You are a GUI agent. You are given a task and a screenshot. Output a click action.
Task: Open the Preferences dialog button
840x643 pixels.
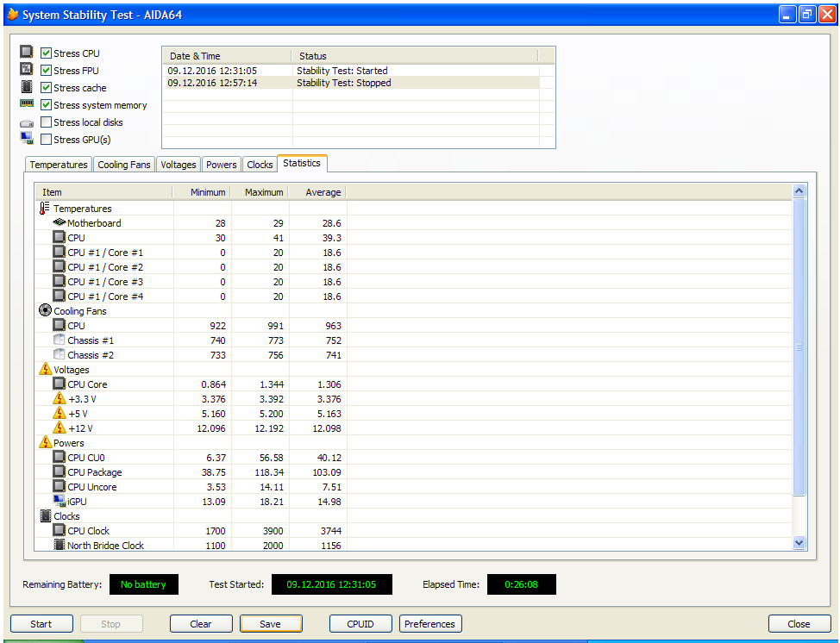(430, 624)
